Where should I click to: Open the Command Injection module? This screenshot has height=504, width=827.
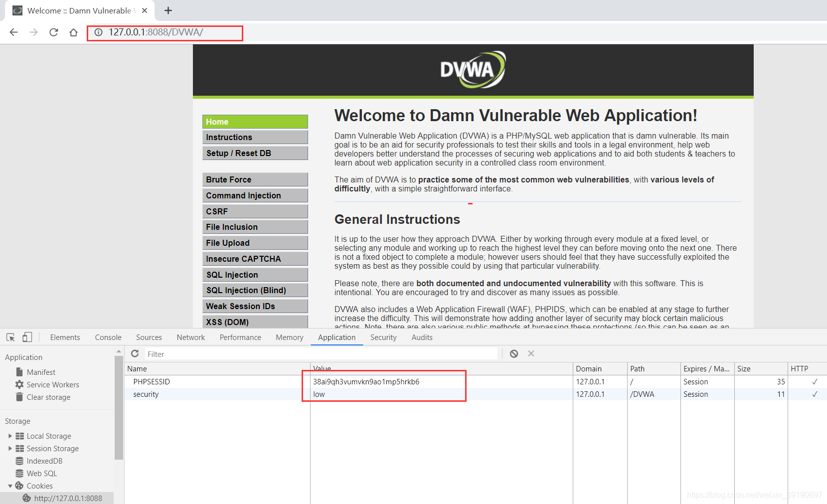255,195
